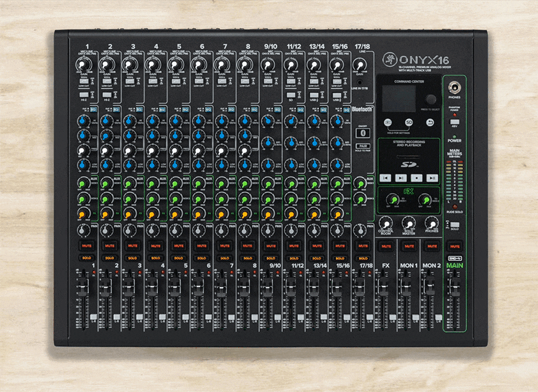538x392 pixels.
Task: Mute the MAIN output
Action: pyautogui.click(x=455, y=246)
